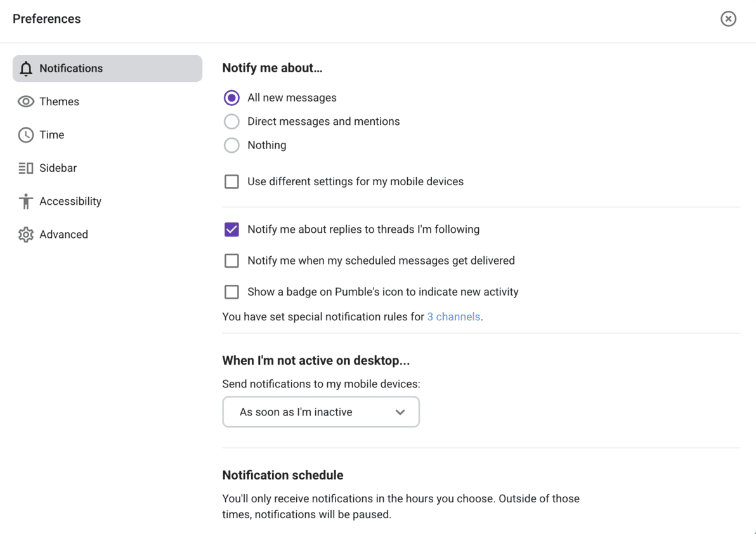Go to the Accessibility settings label

pos(70,201)
